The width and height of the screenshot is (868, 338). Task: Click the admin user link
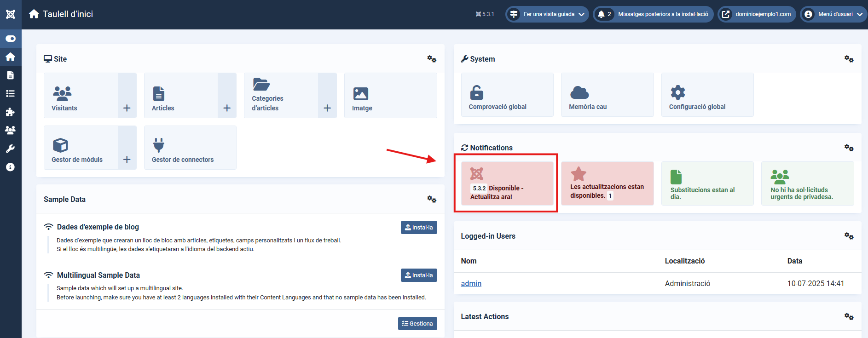471,283
